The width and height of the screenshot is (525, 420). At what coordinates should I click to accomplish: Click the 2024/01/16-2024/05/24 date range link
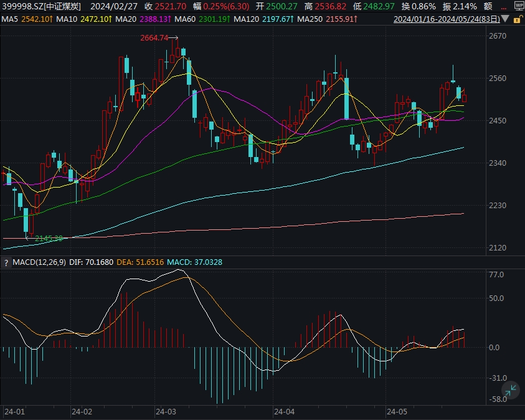point(447,19)
